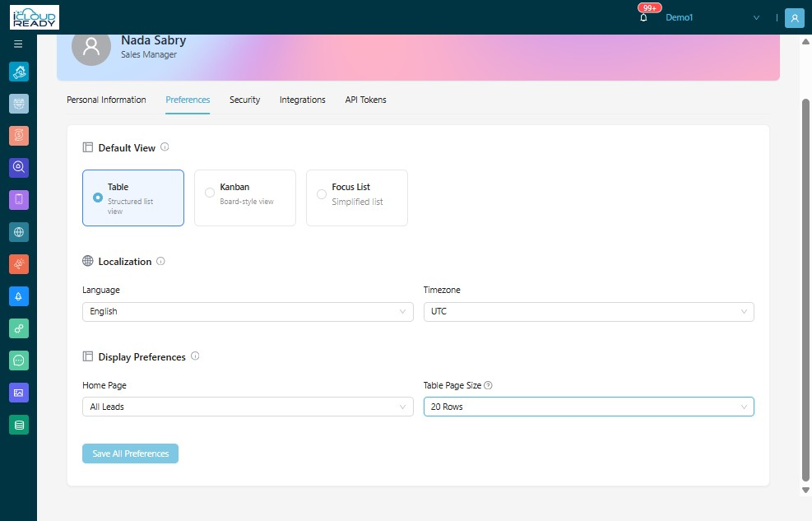Screen dimensions: 812x521
Task: Open the image gallery sidebar module
Action: click(x=19, y=393)
